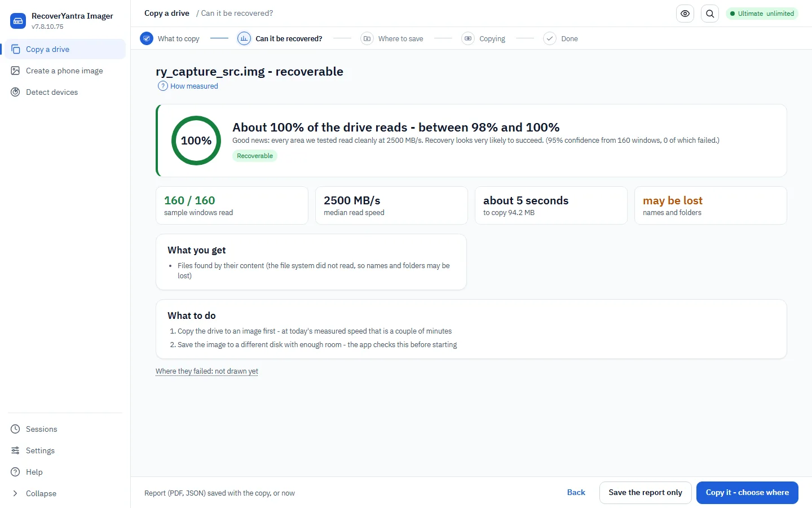Click the Where to save step icon

367,38
